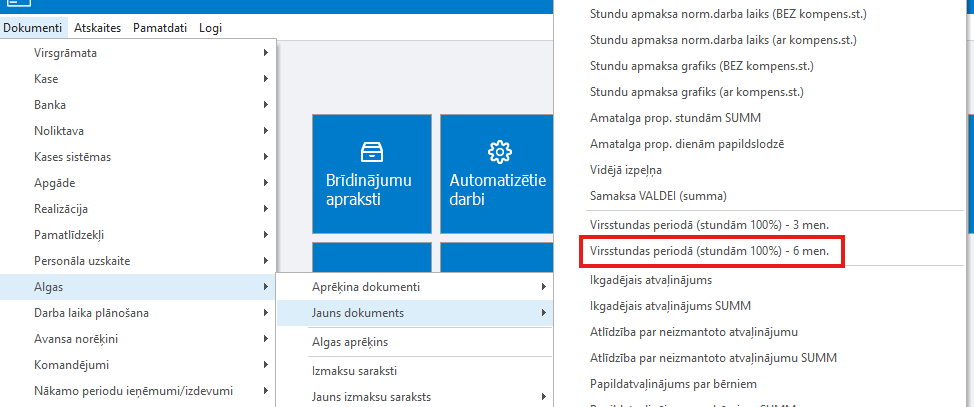Open the Pamatdati menu
974x407 pixels.
(x=160, y=27)
